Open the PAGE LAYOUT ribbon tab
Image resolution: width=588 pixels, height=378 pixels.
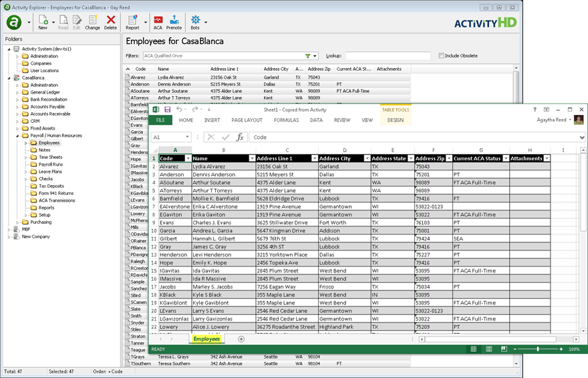tap(247, 120)
